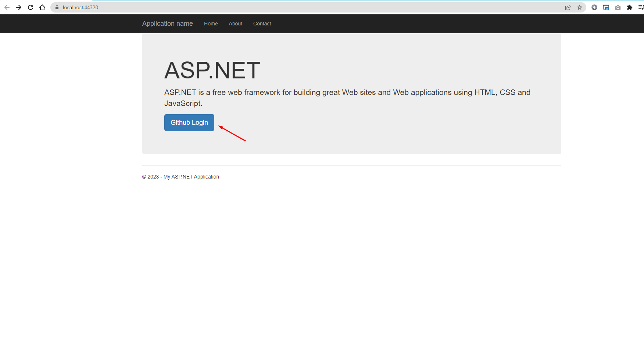Click the '© 2023 - My ASP.NET Application' footer text
The height and width of the screenshot is (346, 644).
pos(180,177)
